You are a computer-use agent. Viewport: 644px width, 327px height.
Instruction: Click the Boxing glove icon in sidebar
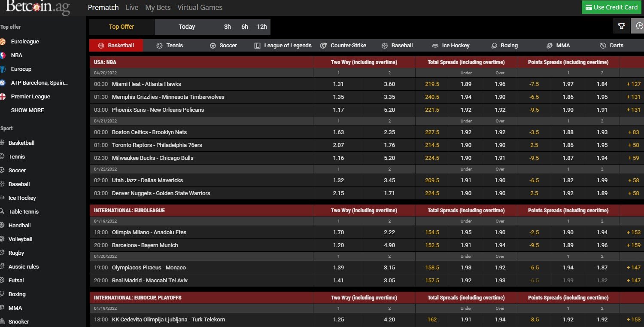click(x=2, y=294)
